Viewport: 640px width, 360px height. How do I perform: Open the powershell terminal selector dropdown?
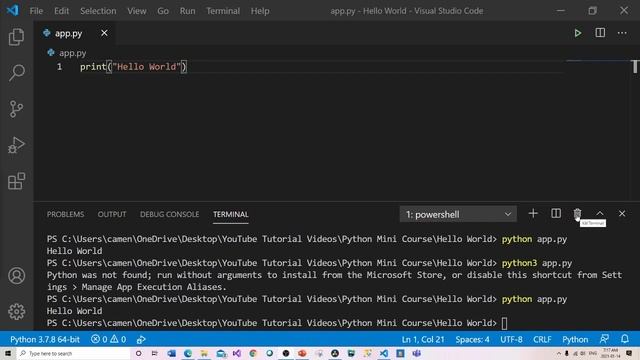[458, 214]
